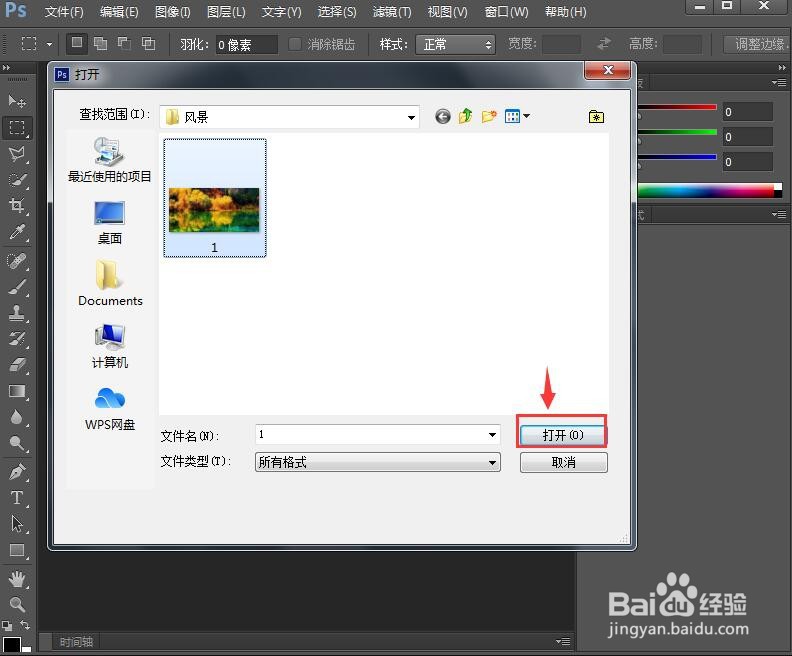Click the foreground color swatch

pos(12,644)
